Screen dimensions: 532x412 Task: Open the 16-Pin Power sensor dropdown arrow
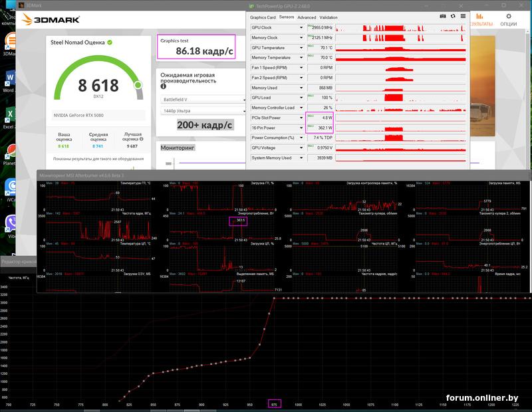[x=301, y=128]
